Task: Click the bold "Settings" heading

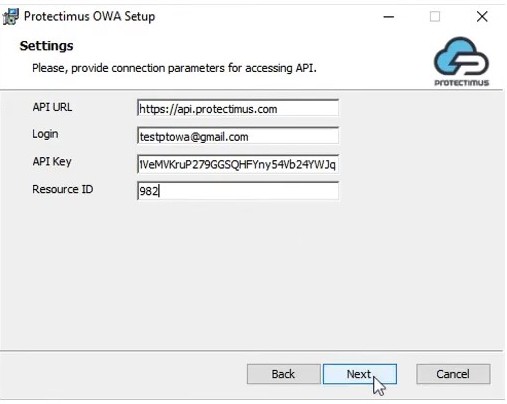Action: click(x=46, y=46)
